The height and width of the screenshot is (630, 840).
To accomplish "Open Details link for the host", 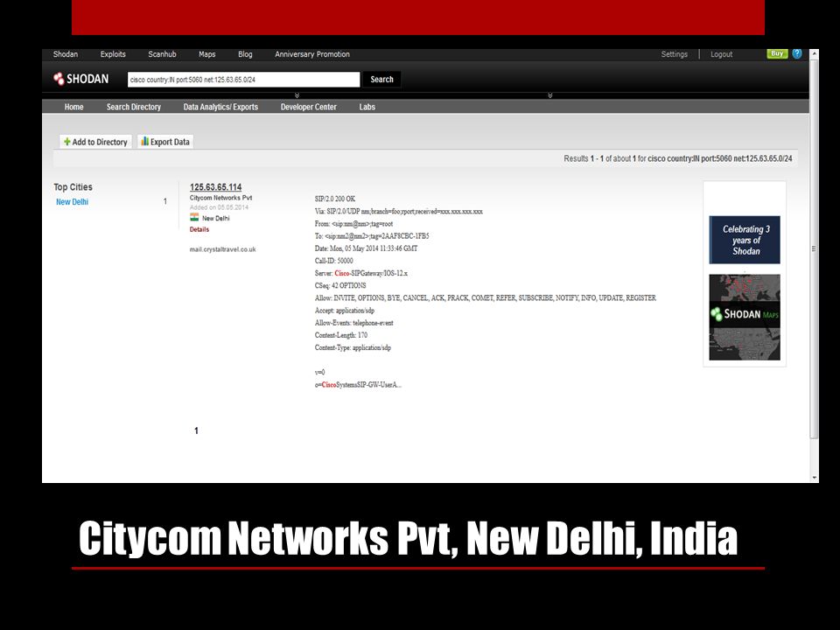I will 199,229.
